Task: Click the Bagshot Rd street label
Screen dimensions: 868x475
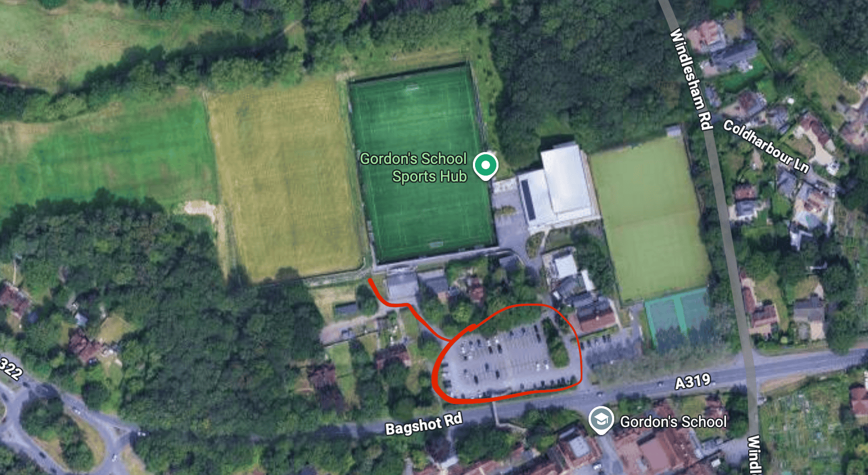Action: (x=423, y=424)
